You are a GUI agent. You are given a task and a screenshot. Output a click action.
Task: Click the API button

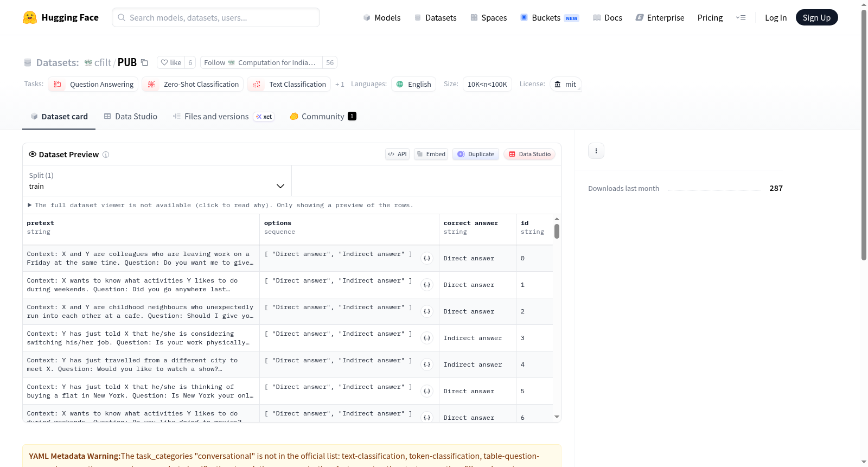(397, 154)
